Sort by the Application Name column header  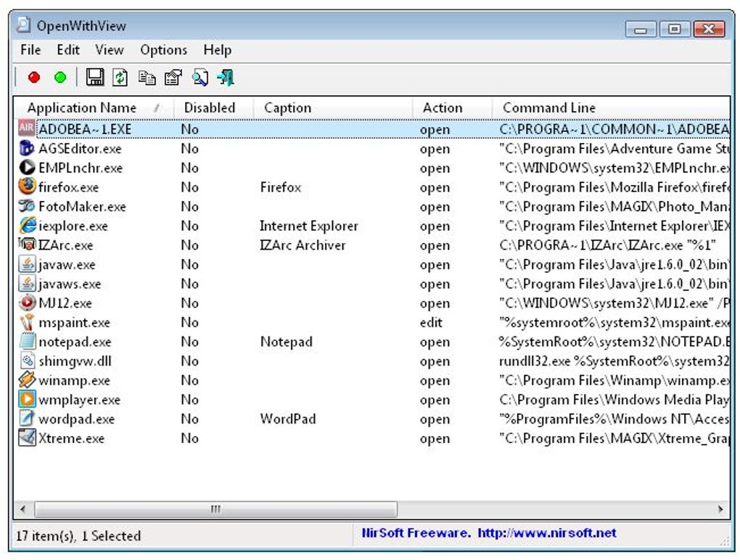pos(94,108)
